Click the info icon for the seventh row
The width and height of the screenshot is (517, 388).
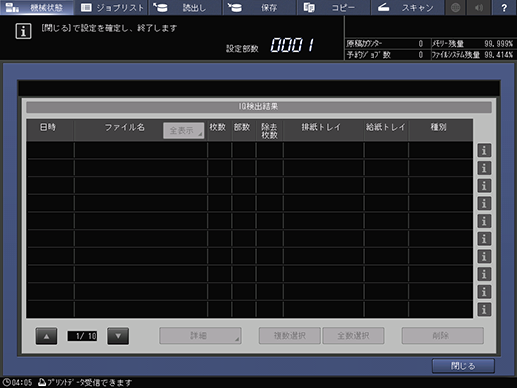pyautogui.click(x=484, y=256)
